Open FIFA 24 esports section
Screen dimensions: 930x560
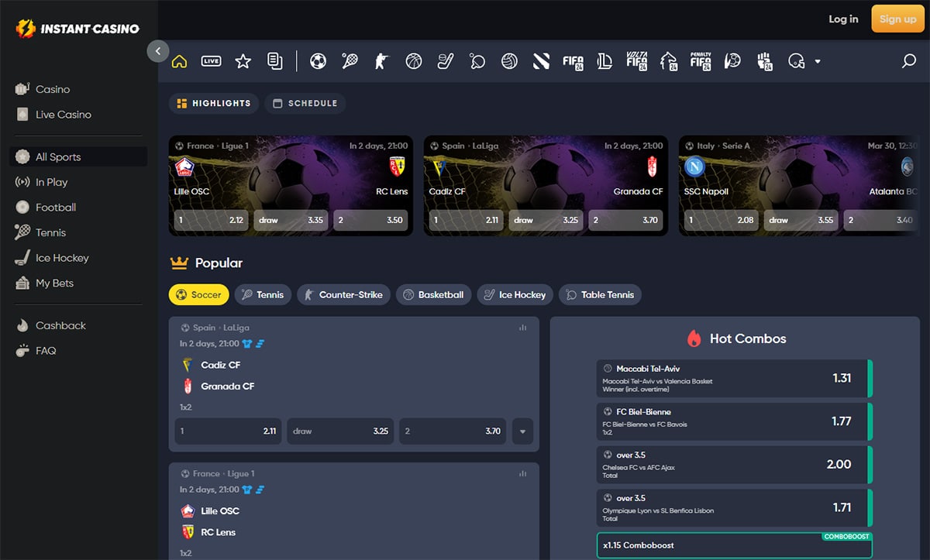pyautogui.click(x=573, y=60)
